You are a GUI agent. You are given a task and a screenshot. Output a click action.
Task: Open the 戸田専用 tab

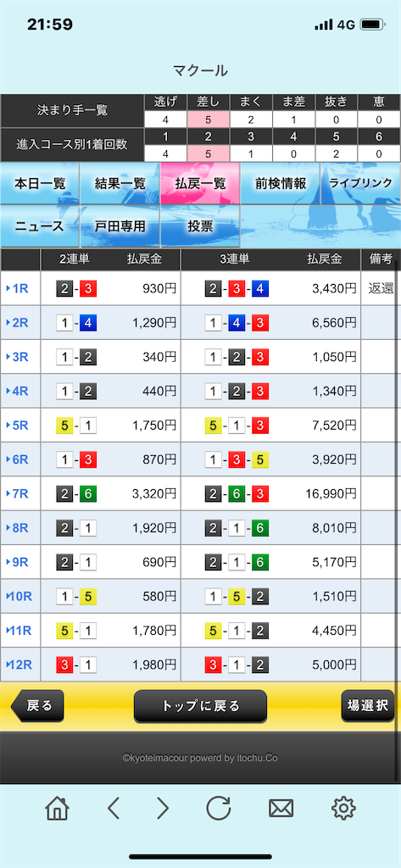click(x=120, y=226)
